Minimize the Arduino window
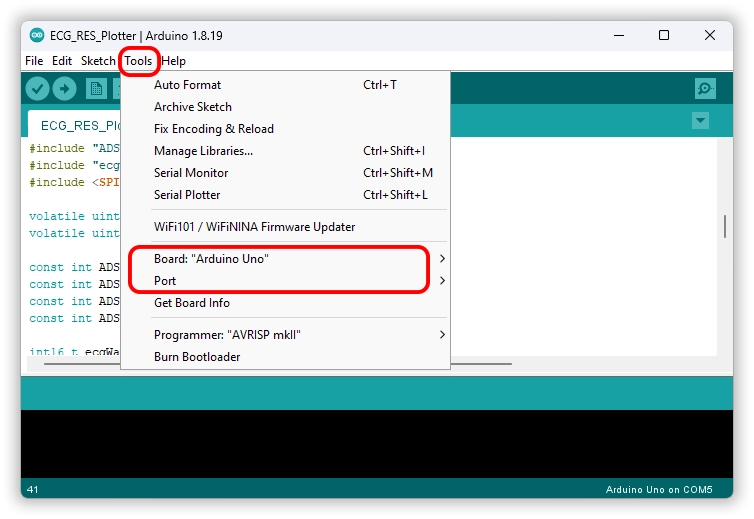The width and height of the screenshot is (754, 519). point(619,35)
